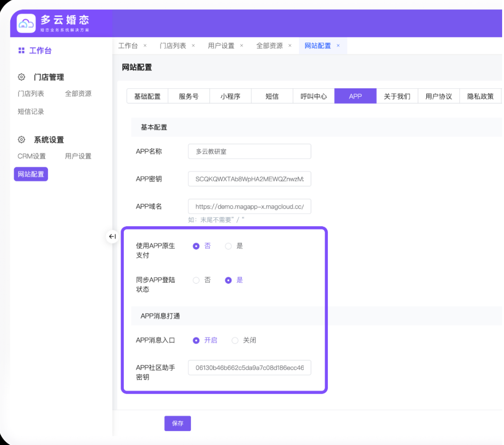
Task: Close the 工作台 tab
Action: 145,46
